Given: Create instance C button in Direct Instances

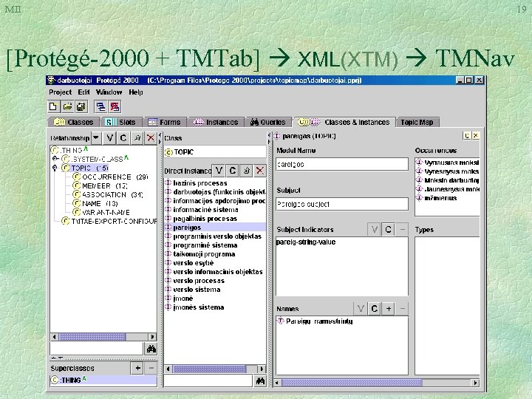Looking at the screenshot, I should tap(233, 171).
